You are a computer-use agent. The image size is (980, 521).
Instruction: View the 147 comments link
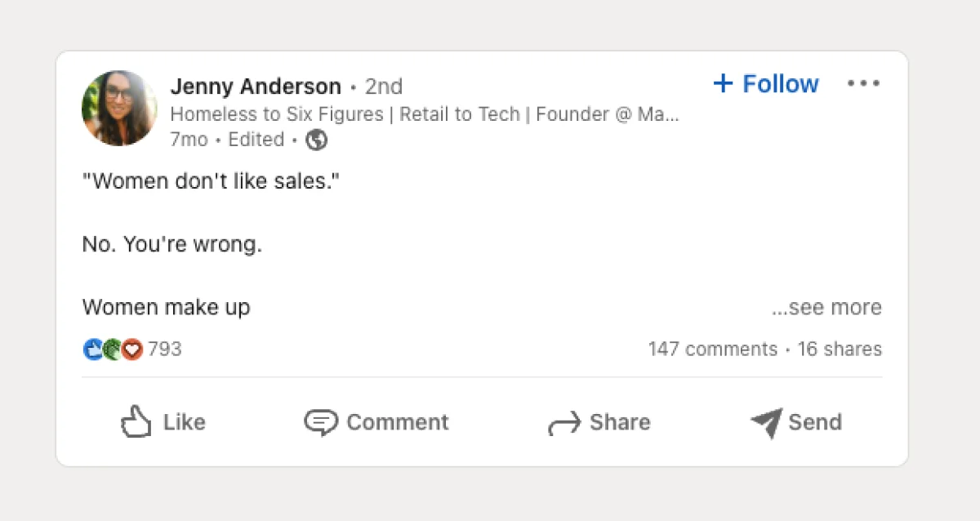click(x=711, y=349)
